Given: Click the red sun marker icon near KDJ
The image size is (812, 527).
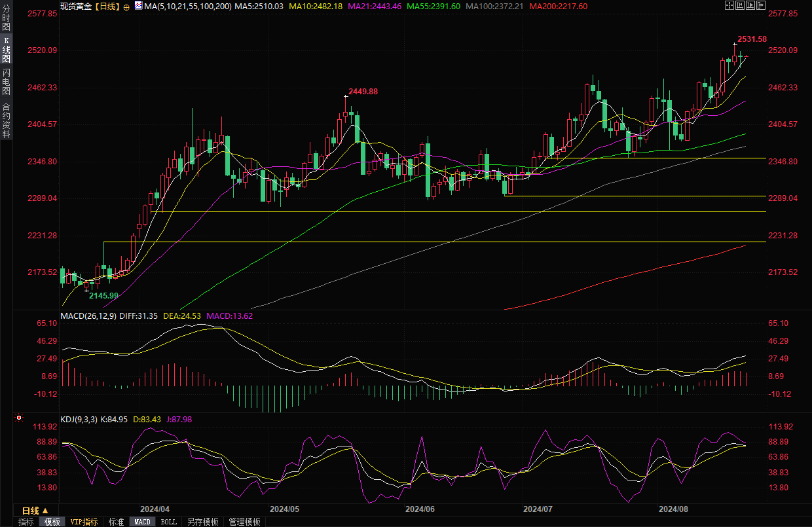Looking at the screenshot, I should pos(19,418).
